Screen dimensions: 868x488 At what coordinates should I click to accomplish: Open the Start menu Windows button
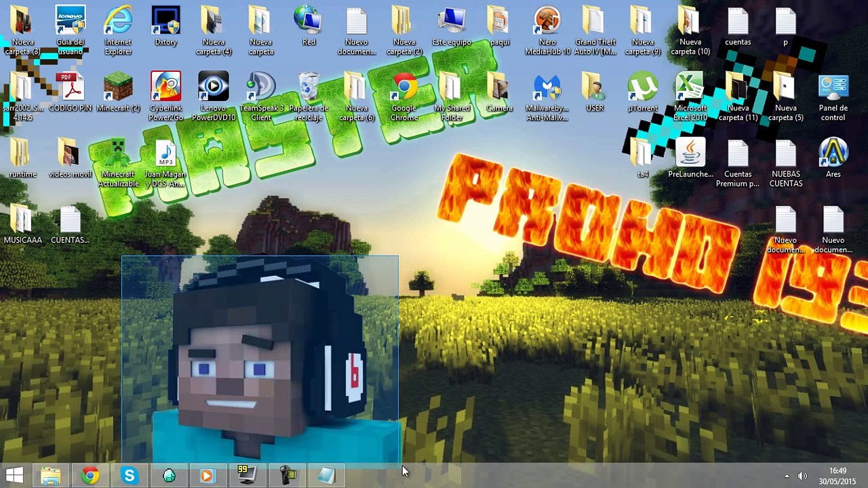tap(15, 476)
